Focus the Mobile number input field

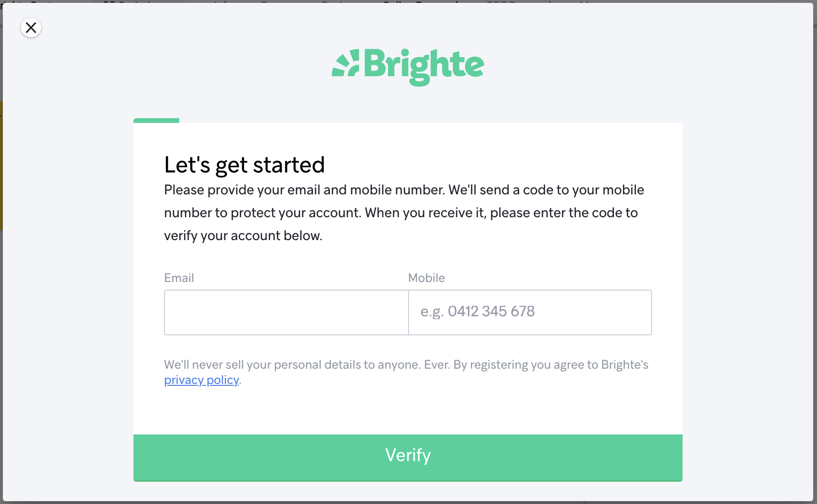click(x=530, y=312)
